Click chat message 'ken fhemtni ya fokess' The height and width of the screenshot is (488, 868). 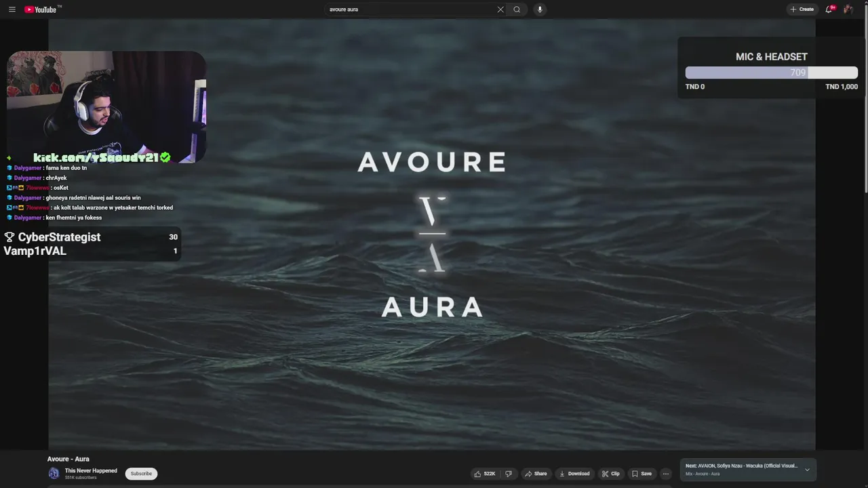coord(74,218)
